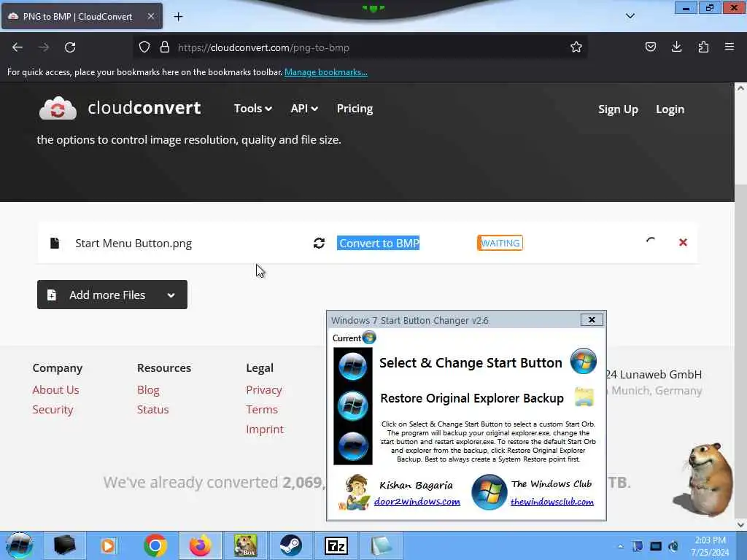
Task: Open the Login page
Action: (x=670, y=109)
